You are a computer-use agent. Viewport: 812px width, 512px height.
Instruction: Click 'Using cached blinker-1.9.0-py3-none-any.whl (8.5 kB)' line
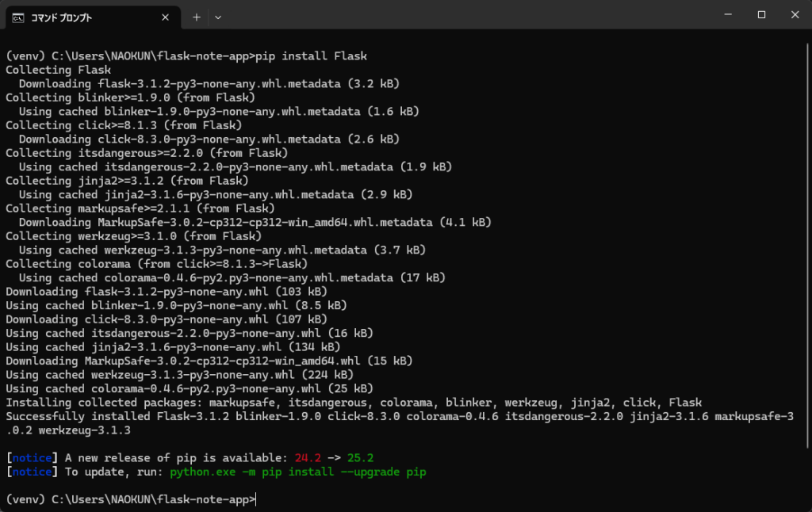click(x=176, y=305)
